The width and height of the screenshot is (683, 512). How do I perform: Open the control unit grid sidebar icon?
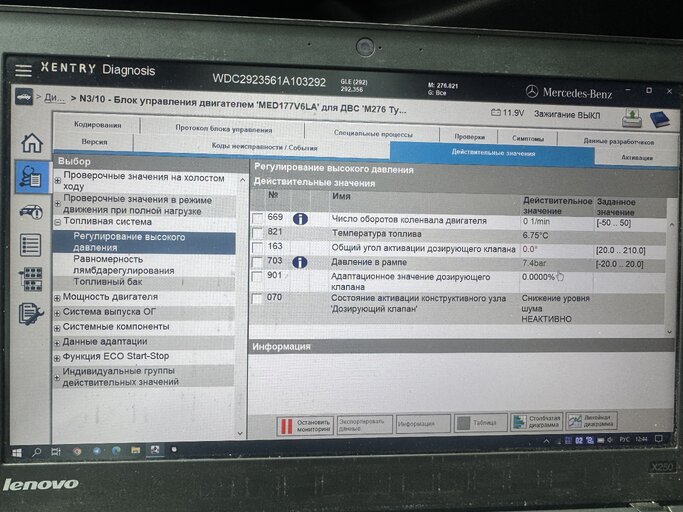pyautogui.click(x=30, y=279)
